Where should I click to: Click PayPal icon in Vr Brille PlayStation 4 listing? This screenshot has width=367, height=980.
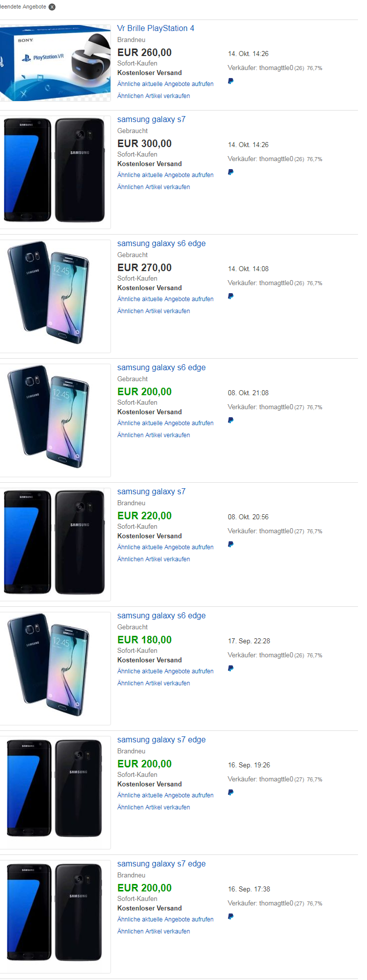coord(230,81)
